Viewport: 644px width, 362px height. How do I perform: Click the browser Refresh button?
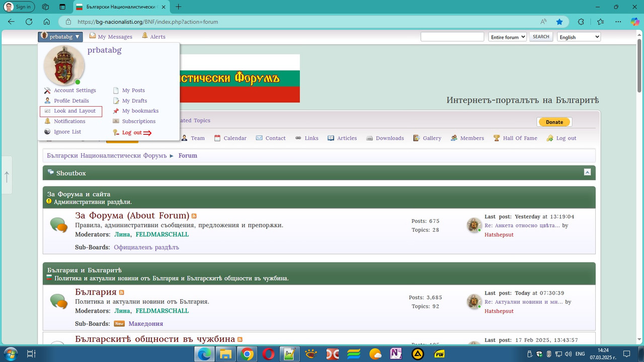29,22
